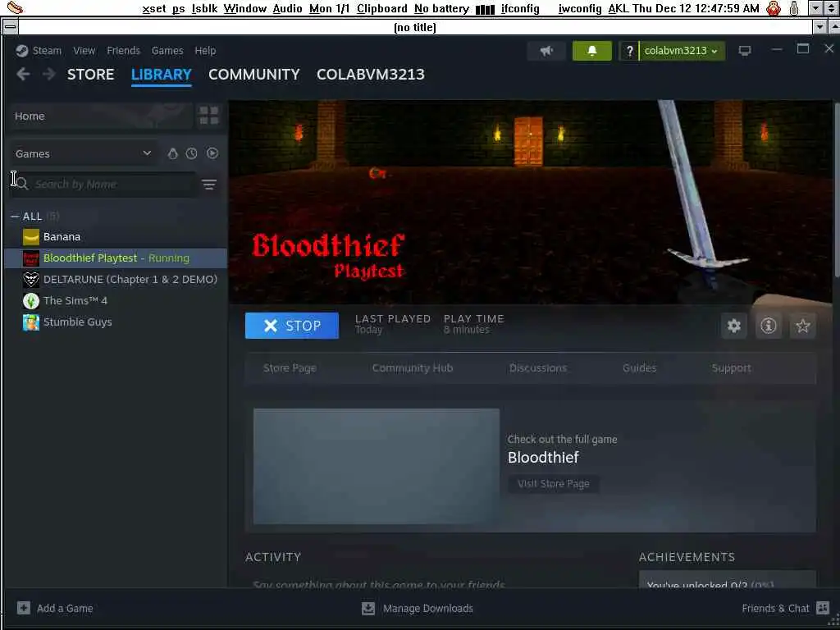Open the green notifications bell
The image size is (840, 630).
coord(592,51)
